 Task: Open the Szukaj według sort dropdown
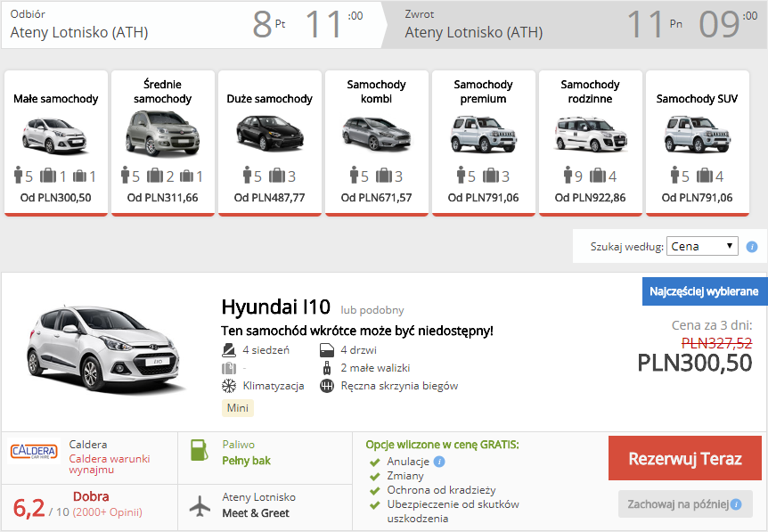point(702,246)
